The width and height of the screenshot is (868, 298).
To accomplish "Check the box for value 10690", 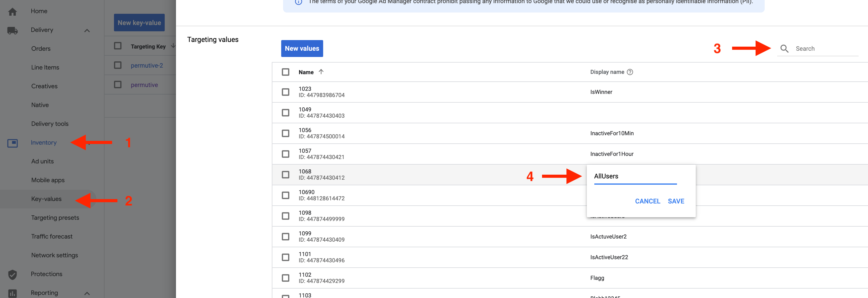I will coord(285,195).
